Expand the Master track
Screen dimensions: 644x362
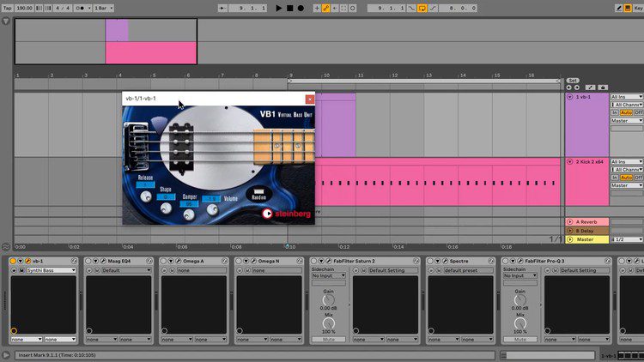(569, 239)
